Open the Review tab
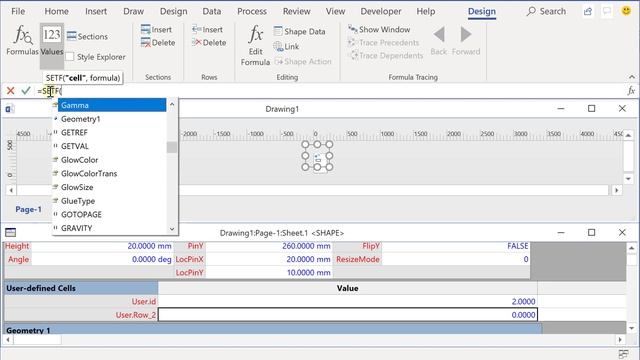 click(297, 11)
